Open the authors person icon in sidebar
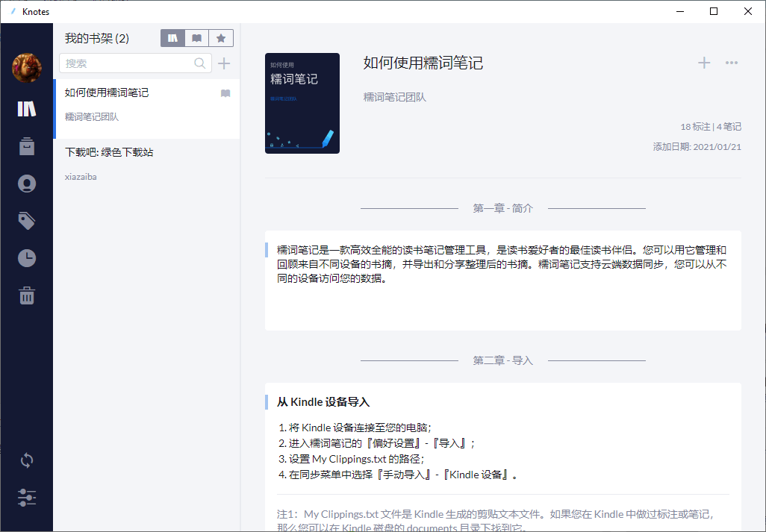Image resolution: width=766 pixels, height=532 pixels. pos(26,184)
